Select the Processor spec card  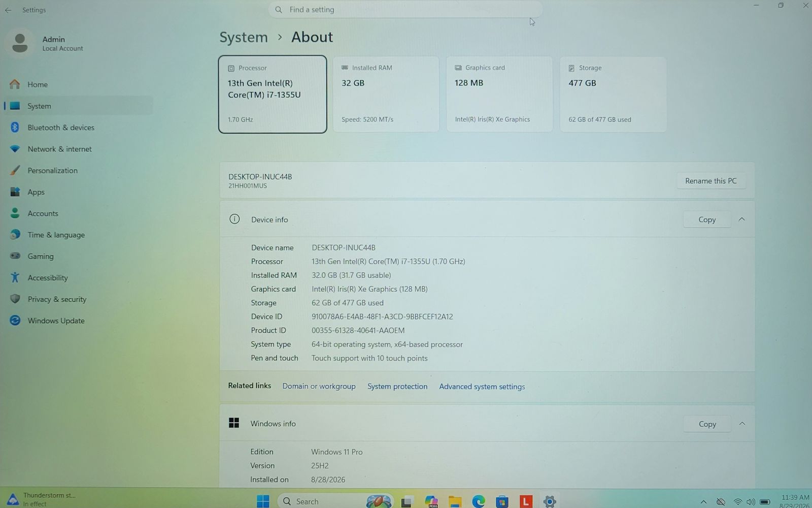click(273, 94)
